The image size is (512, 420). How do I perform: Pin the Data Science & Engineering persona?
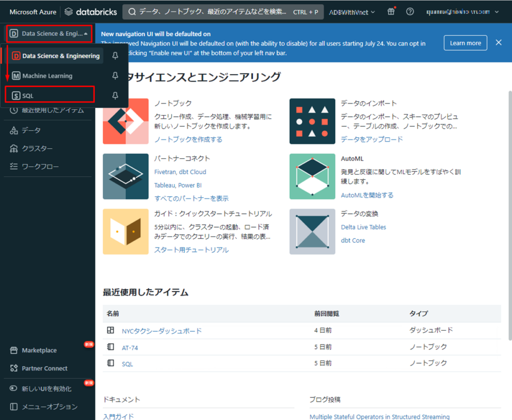[115, 56]
